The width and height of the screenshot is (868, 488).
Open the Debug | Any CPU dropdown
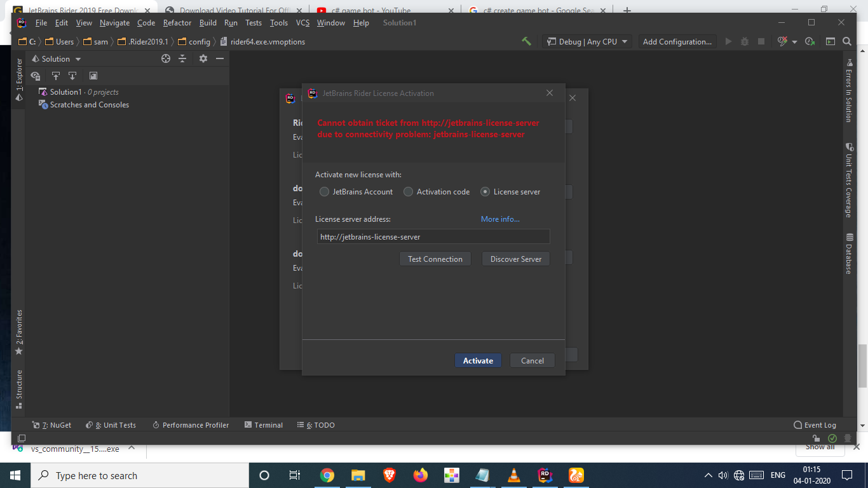[587, 41]
